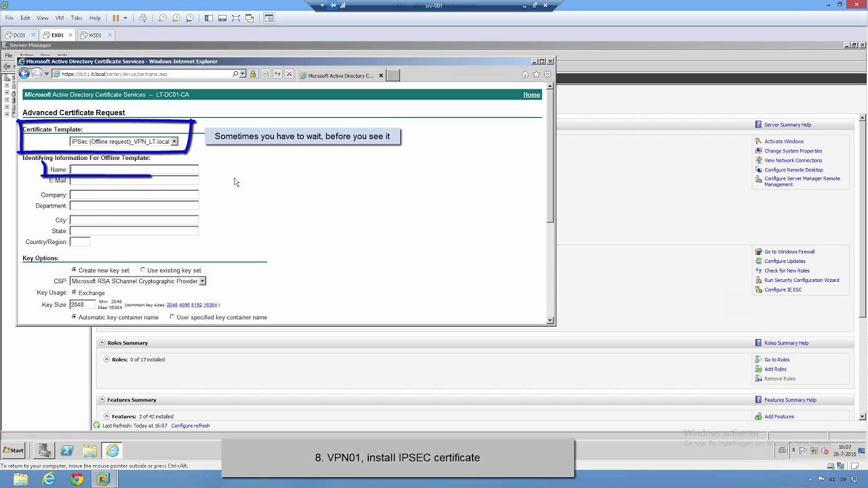Open IE Favorites star icon
This screenshot has height=488, width=868.
(x=536, y=75)
